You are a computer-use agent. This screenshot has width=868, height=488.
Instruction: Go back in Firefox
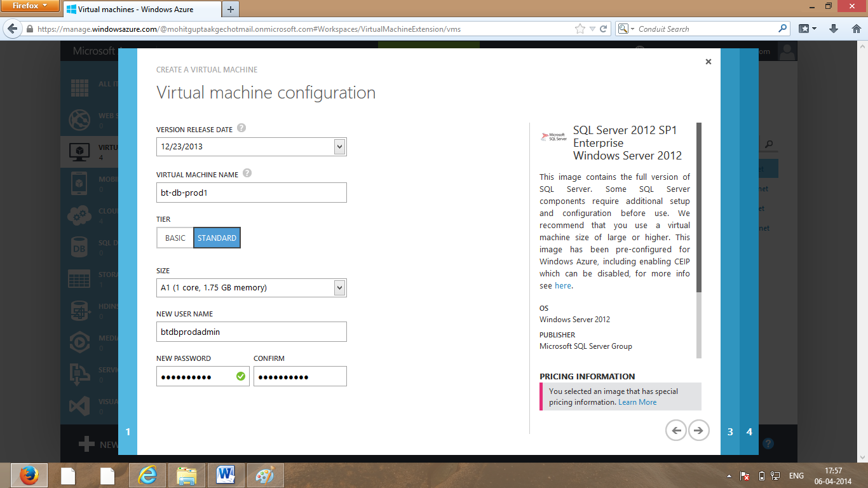click(12, 29)
